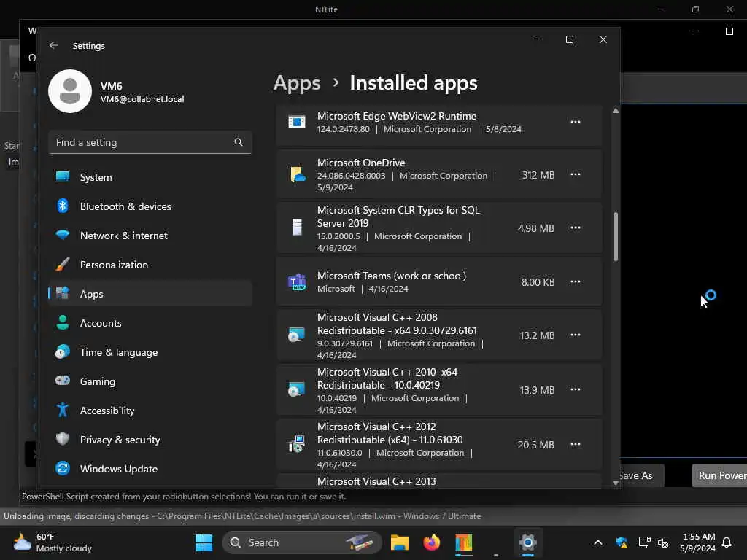Click the SQL Server CLR Types app icon
The width and height of the screenshot is (747, 560).
297,227
